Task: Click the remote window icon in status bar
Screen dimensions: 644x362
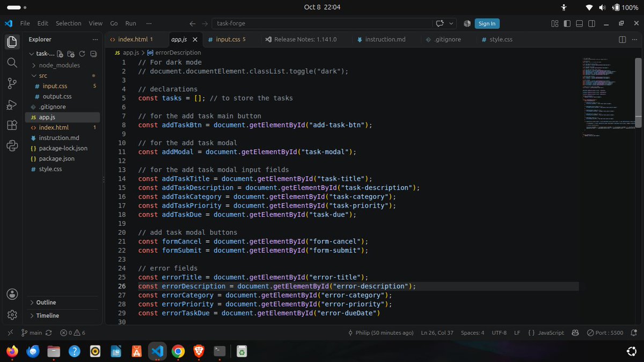Action: click(10, 333)
